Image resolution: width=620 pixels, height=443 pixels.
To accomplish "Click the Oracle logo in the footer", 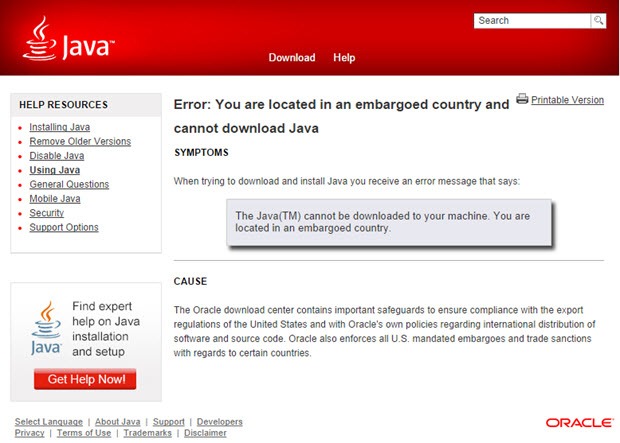I will (x=579, y=423).
